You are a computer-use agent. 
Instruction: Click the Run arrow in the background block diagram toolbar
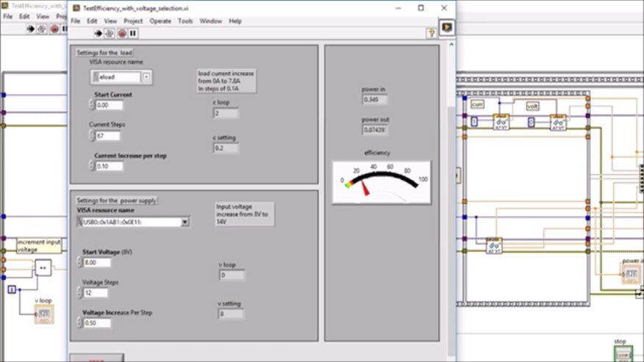[x=31, y=29]
